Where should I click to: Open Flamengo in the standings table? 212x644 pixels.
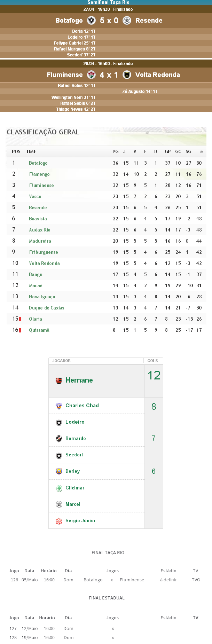click(x=39, y=174)
